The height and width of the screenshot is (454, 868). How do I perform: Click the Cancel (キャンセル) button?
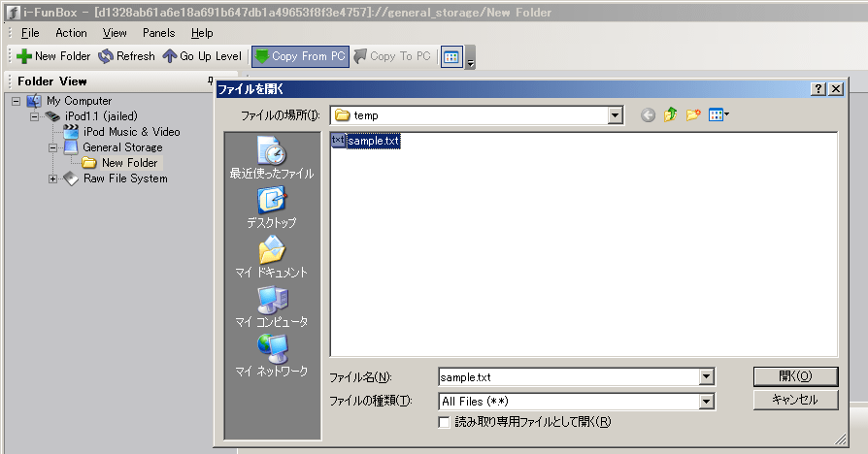point(794,400)
